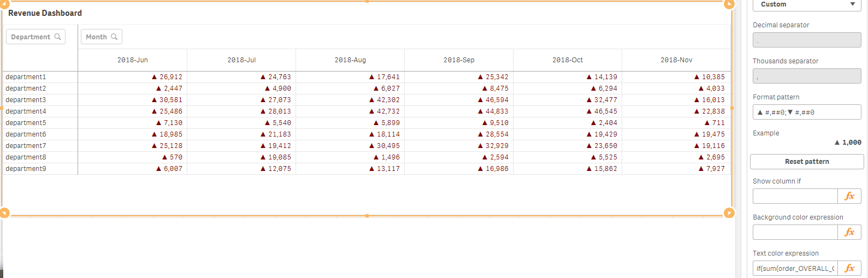The height and width of the screenshot is (278, 868).
Task: Open the Department dimension search
Action: coord(57,37)
